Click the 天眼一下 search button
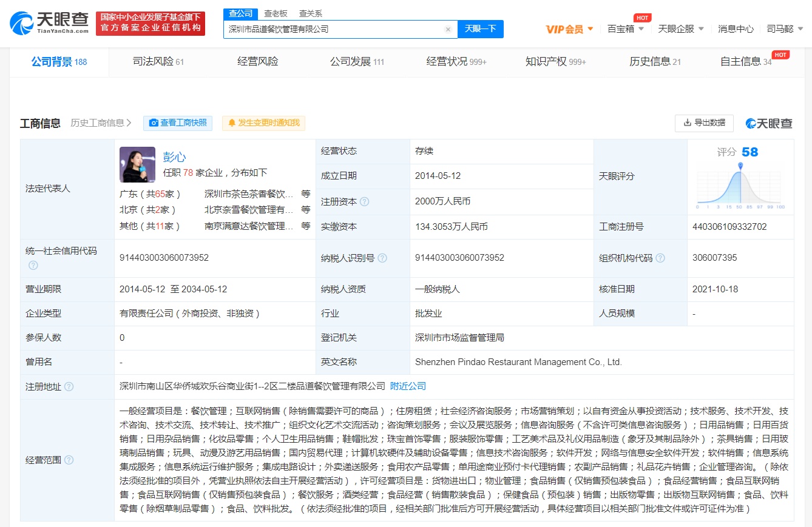812x527 pixels. (x=481, y=29)
